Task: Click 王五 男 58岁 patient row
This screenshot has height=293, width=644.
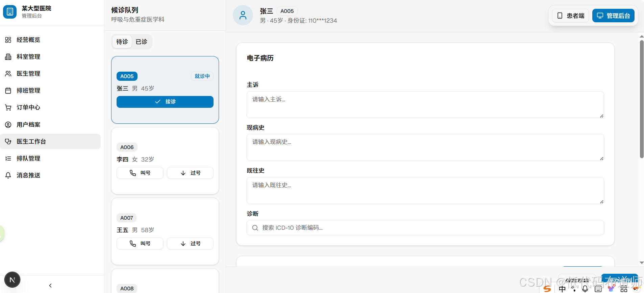Action: [135, 230]
